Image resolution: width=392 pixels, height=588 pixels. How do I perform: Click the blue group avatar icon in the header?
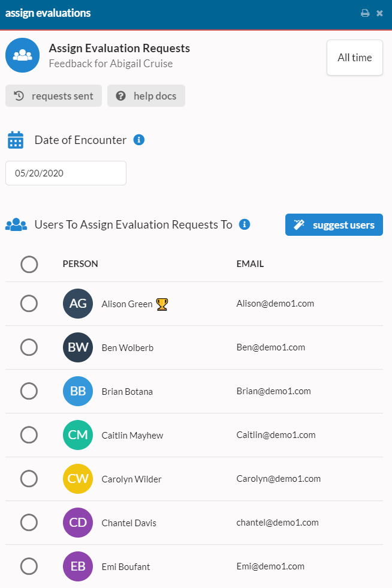click(x=22, y=55)
